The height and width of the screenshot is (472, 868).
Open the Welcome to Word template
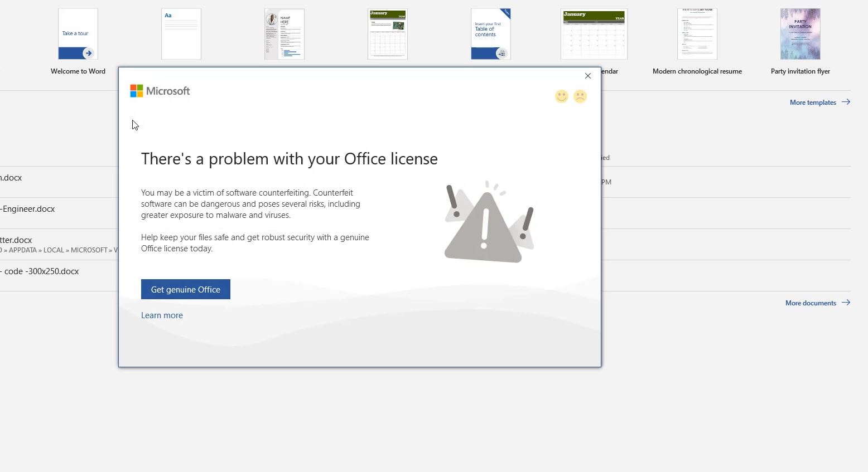(78, 33)
